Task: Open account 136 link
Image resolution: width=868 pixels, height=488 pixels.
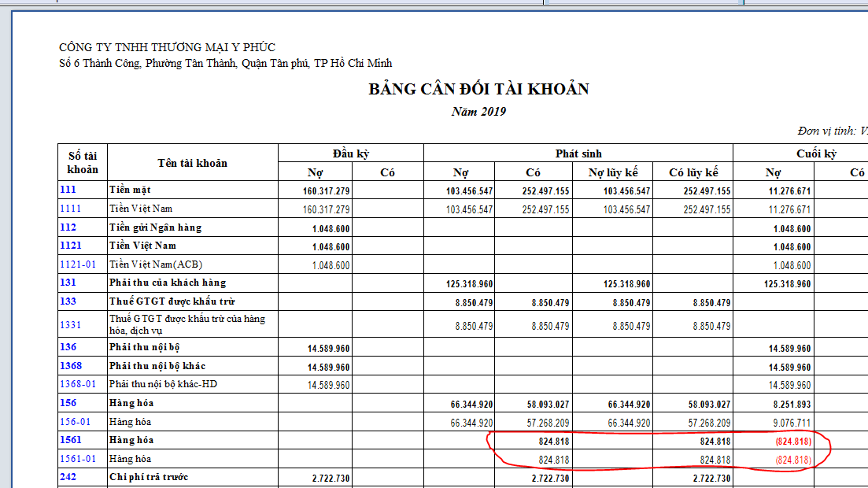Action: (67, 347)
